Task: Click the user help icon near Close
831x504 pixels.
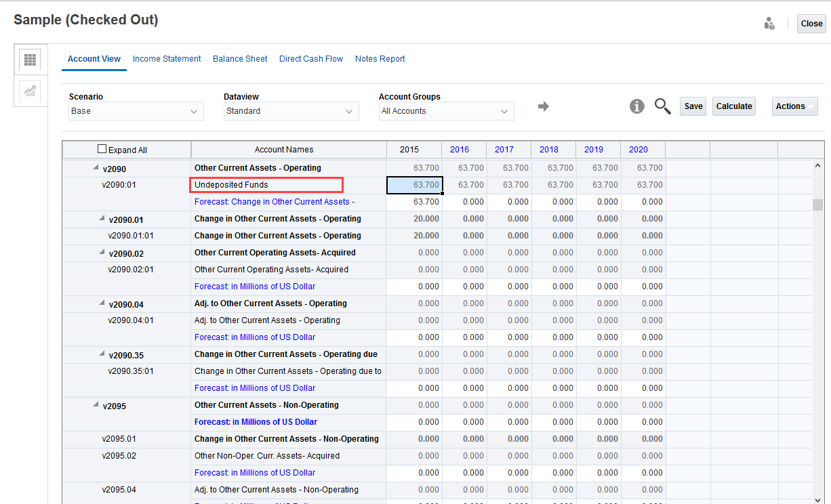Action: [x=769, y=24]
